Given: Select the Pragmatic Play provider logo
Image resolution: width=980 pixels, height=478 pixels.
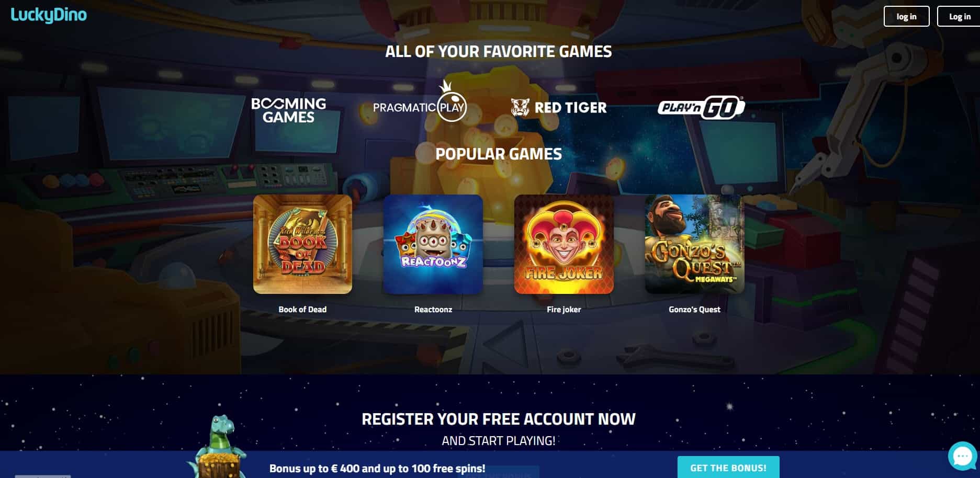Looking at the screenshot, I should click(x=420, y=101).
